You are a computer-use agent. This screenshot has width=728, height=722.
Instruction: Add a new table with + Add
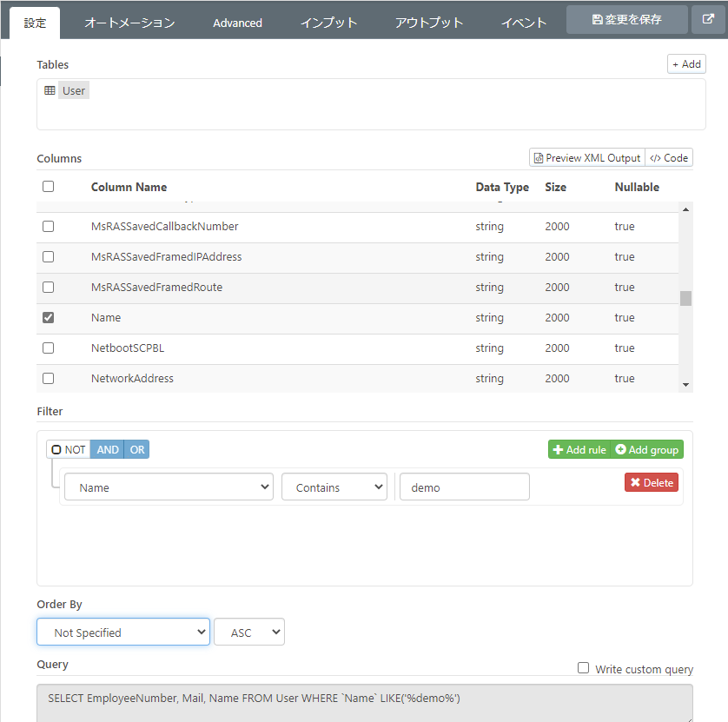click(x=686, y=64)
